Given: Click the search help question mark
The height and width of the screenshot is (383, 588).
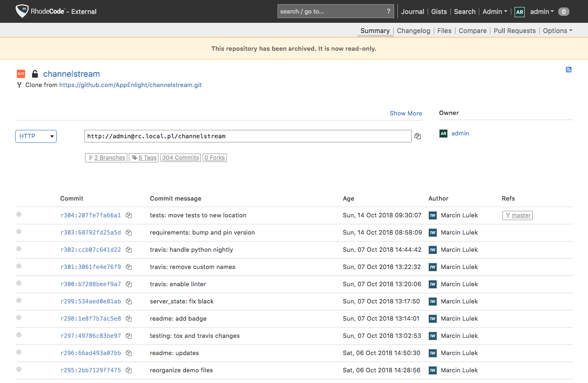Looking at the screenshot, I should 389,12.
